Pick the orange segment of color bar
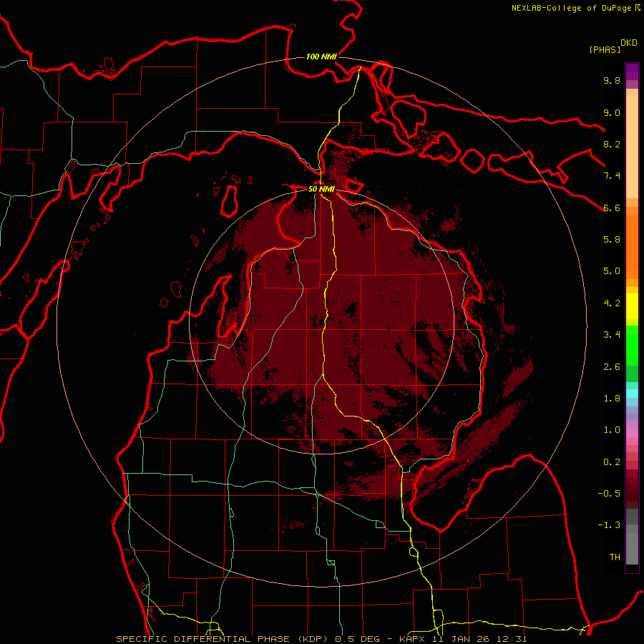 tap(632, 248)
